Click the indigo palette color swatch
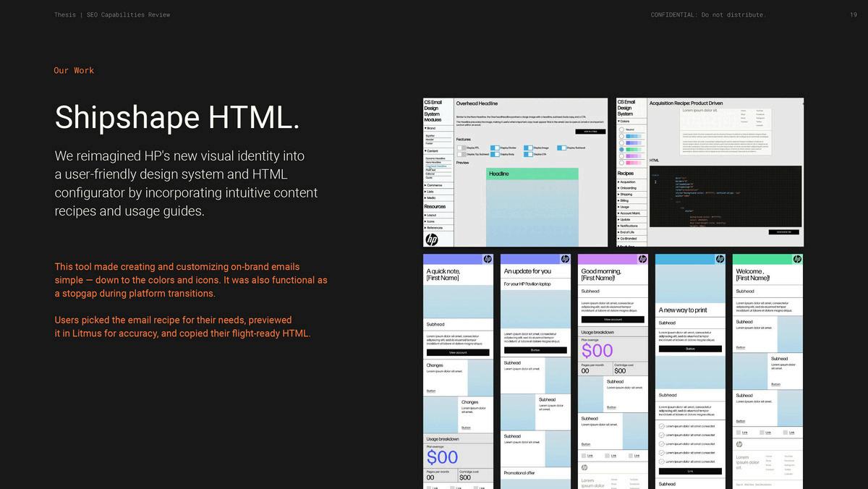 click(x=634, y=143)
